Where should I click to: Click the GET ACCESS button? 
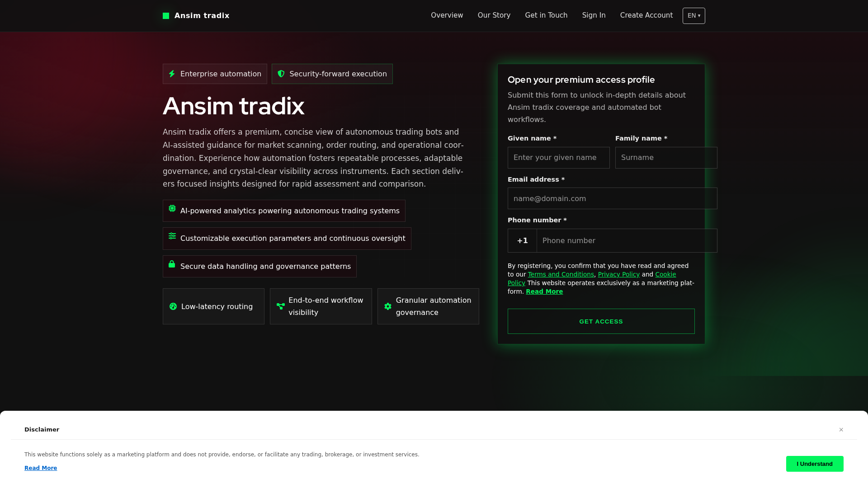(601, 321)
